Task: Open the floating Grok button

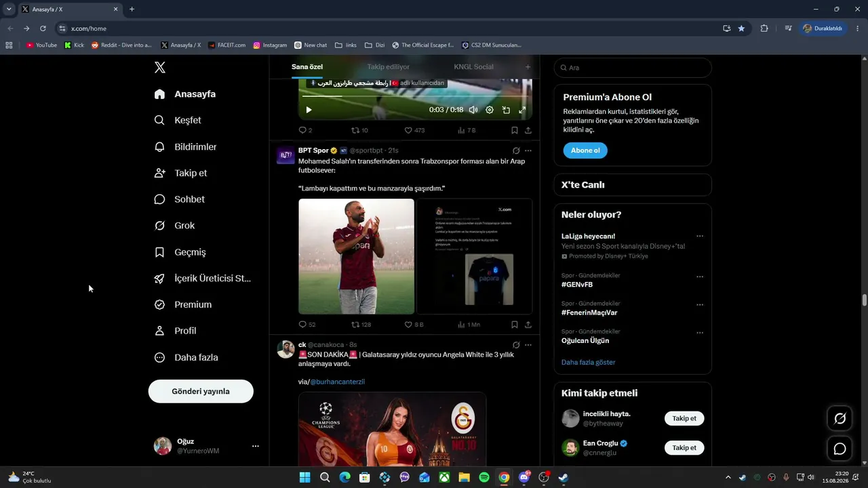Action: point(840,419)
